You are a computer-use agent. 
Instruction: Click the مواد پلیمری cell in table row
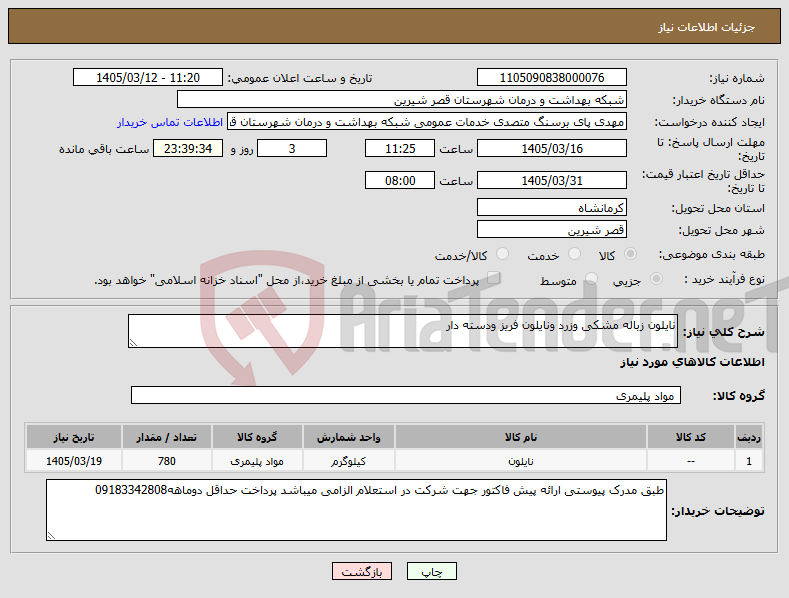pos(257,461)
